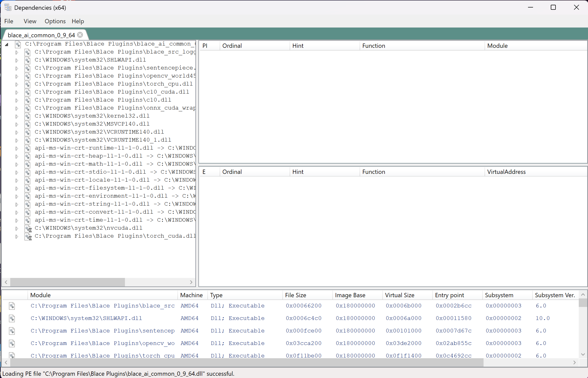Screen dimensions: 588x378
Task: Click the VCRUNTIME140_1.dll module icon in the tree
Action: click(27, 140)
